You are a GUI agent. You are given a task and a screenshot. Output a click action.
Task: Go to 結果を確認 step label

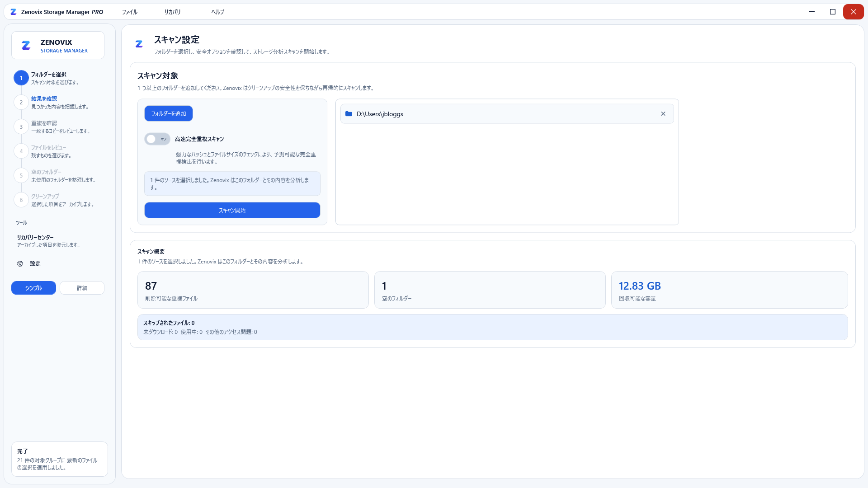(x=44, y=99)
